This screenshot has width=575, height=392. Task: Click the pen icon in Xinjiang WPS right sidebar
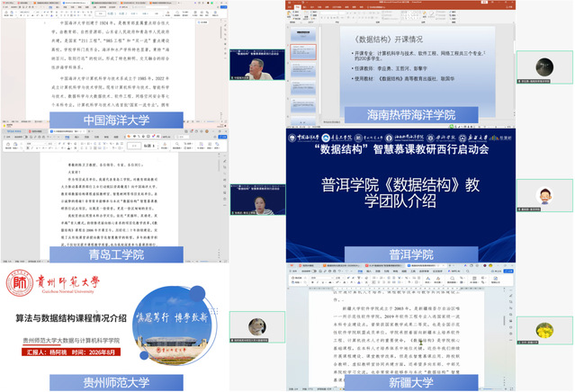511,295
